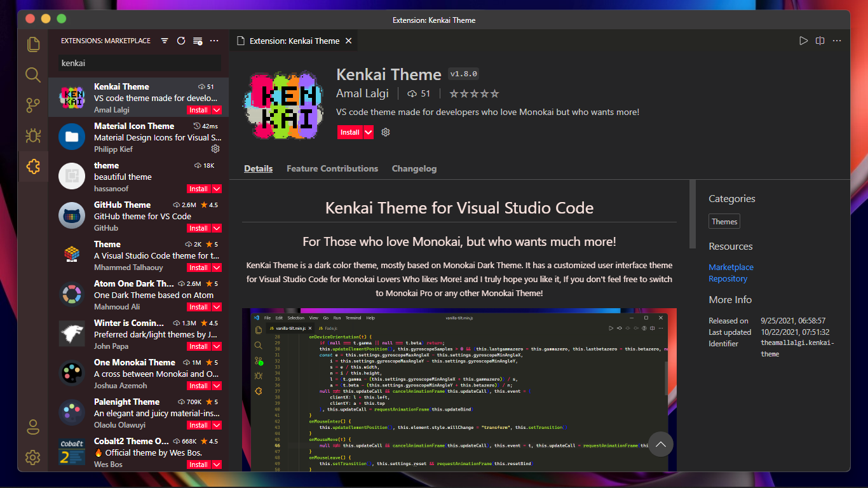This screenshot has height=488, width=868.
Task: Select One Monokai Theme list entry
Action: pos(139,374)
